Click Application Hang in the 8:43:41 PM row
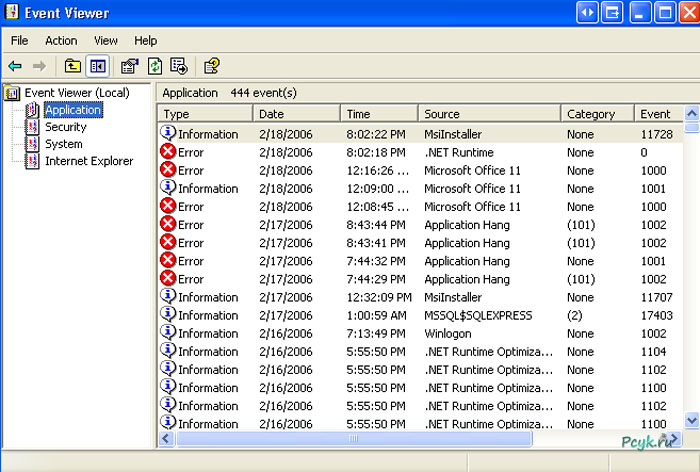 [x=467, y=243]
